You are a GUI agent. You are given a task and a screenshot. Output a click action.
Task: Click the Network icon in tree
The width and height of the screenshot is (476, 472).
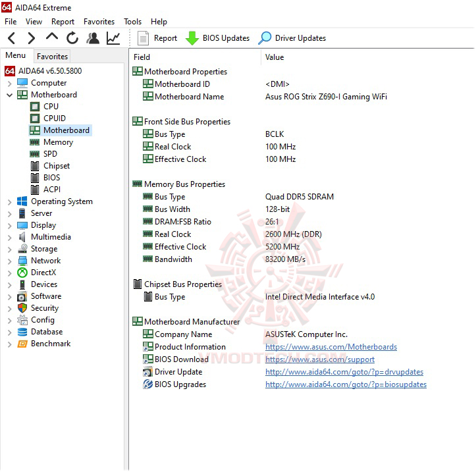point(22,261)
